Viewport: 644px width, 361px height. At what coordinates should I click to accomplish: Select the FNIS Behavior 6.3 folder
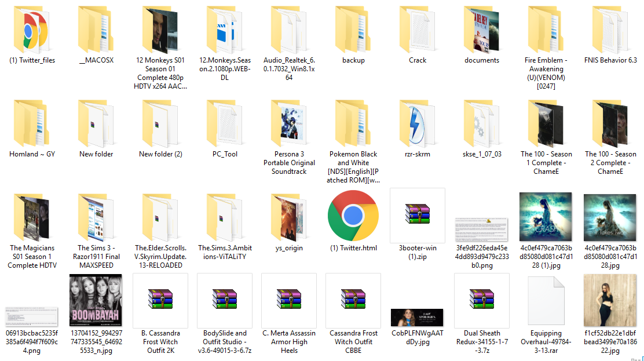610,30
